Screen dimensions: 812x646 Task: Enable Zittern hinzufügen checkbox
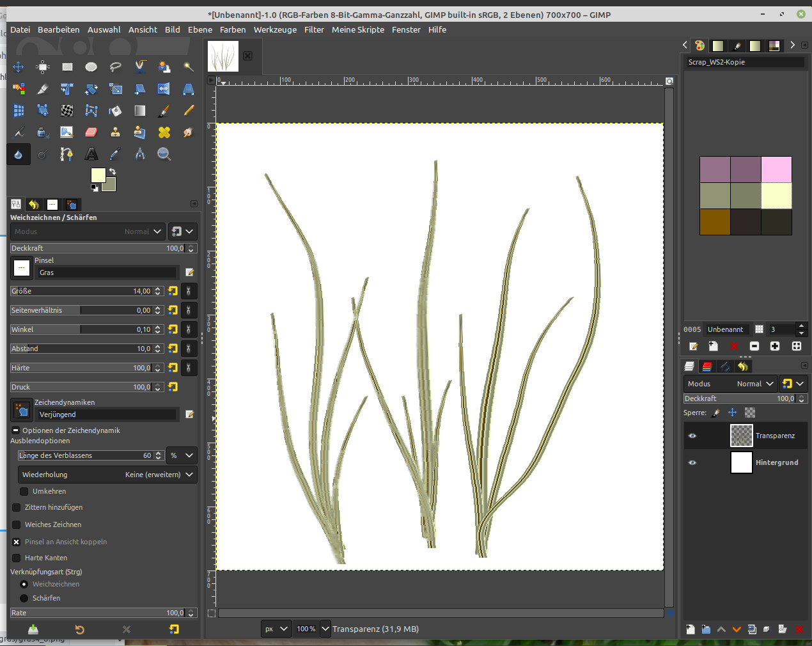coord(17,507)
